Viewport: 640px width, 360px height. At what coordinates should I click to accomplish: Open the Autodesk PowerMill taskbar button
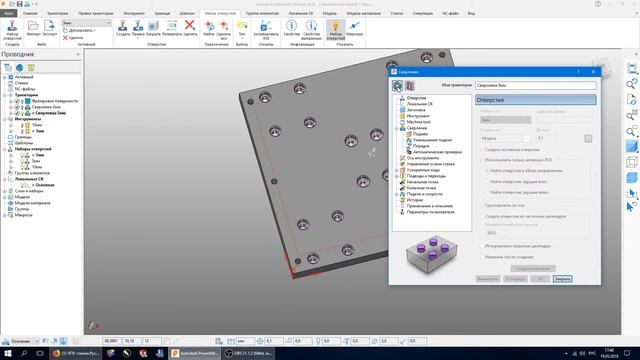(195, 353)
